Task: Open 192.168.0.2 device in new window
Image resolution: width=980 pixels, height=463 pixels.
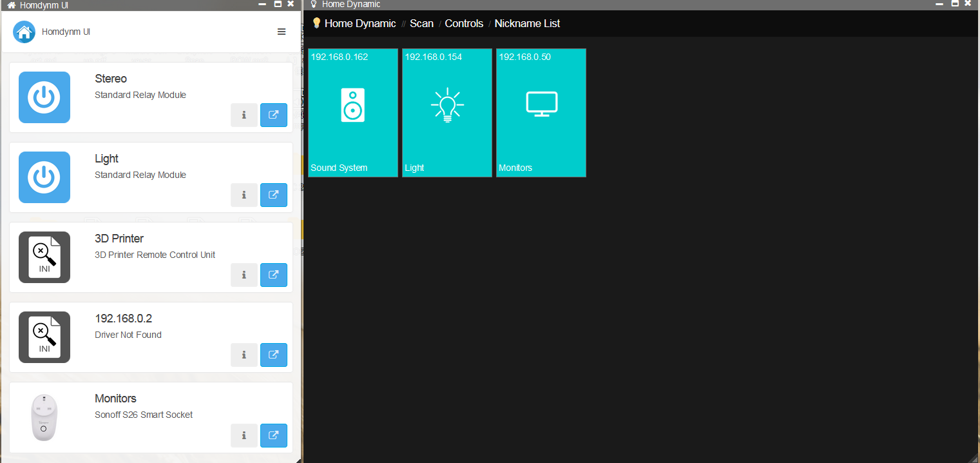Action: click(x=274, y=355)
